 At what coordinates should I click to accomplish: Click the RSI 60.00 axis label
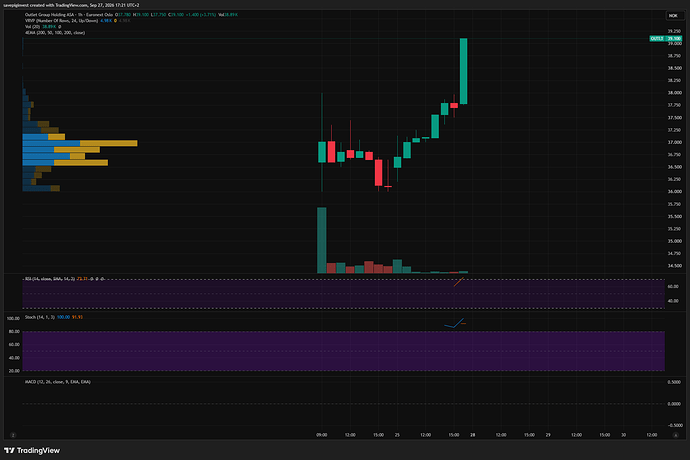[673, 286]
